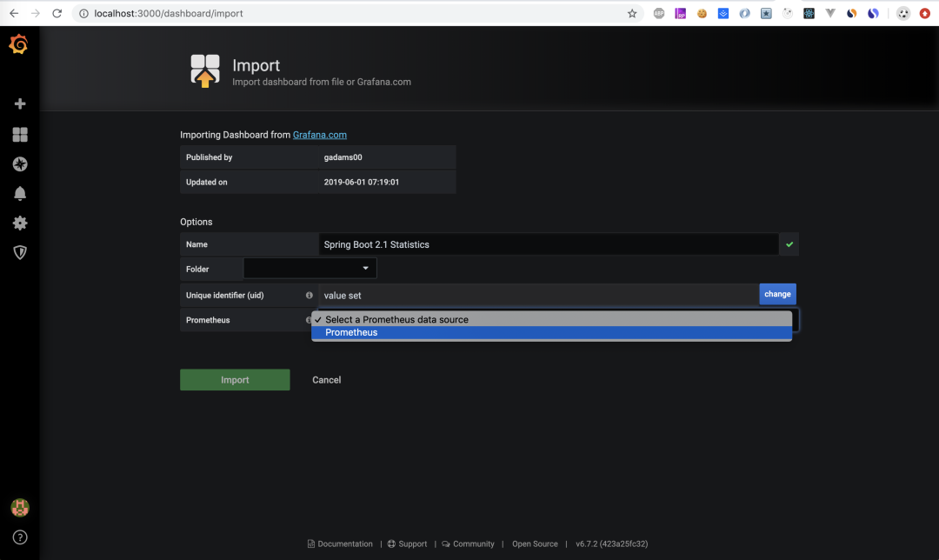
Task: Click the browser address bar URL
Action: click(x=169, y=13)
